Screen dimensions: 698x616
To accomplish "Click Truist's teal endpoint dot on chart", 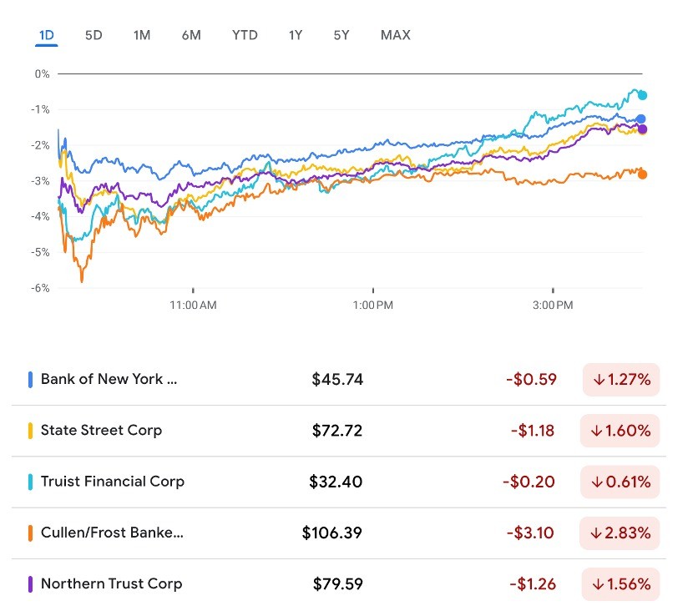I will pyautogui.click(x=642, y=95).
